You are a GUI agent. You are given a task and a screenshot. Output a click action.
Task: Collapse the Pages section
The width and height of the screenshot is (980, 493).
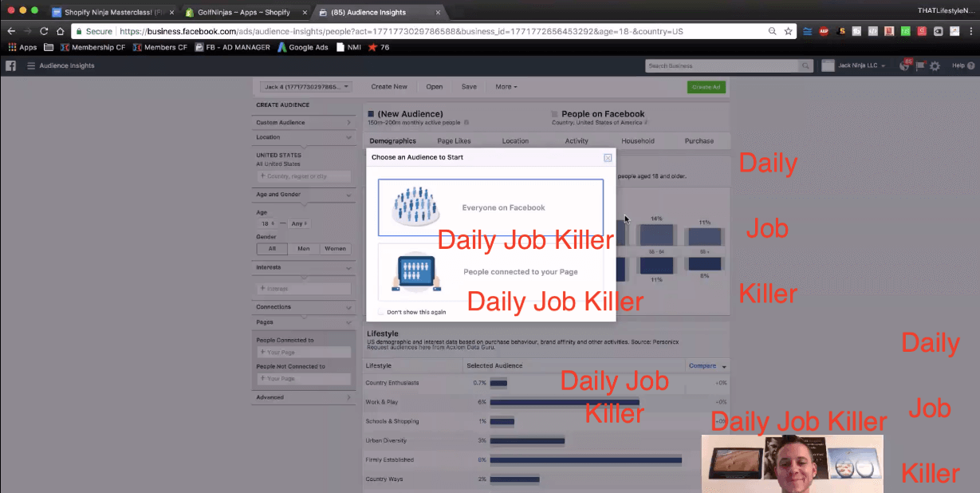(303, 322)
